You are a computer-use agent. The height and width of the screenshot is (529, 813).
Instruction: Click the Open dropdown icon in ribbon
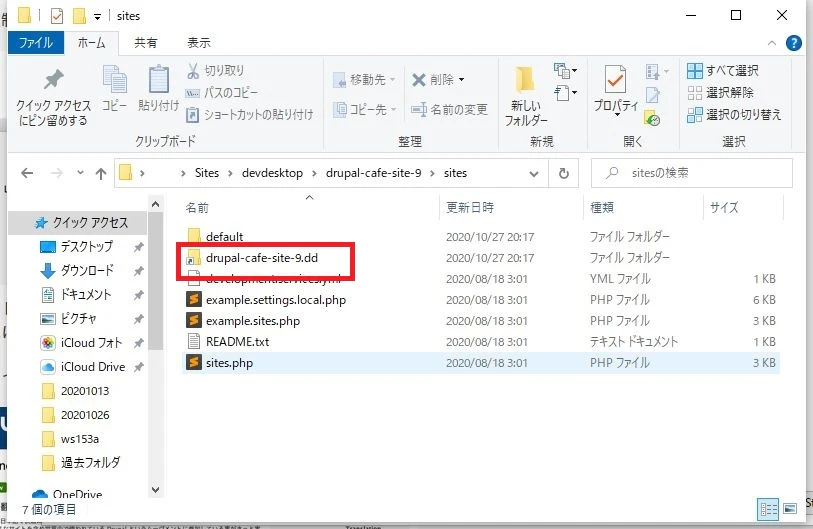[x=656, y=71]
